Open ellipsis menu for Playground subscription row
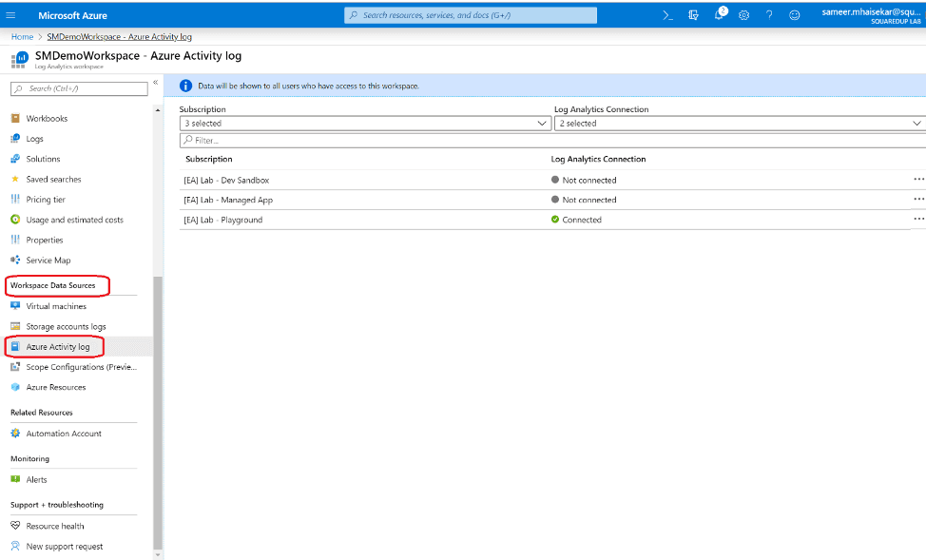The height and width of the screenshot is (560, 926). [918, 219]
